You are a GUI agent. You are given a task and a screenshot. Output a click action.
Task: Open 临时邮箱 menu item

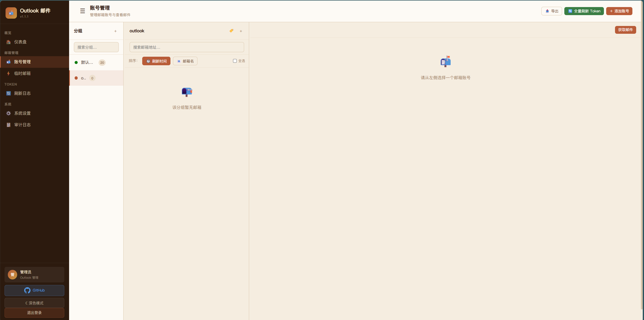point(22,73)
